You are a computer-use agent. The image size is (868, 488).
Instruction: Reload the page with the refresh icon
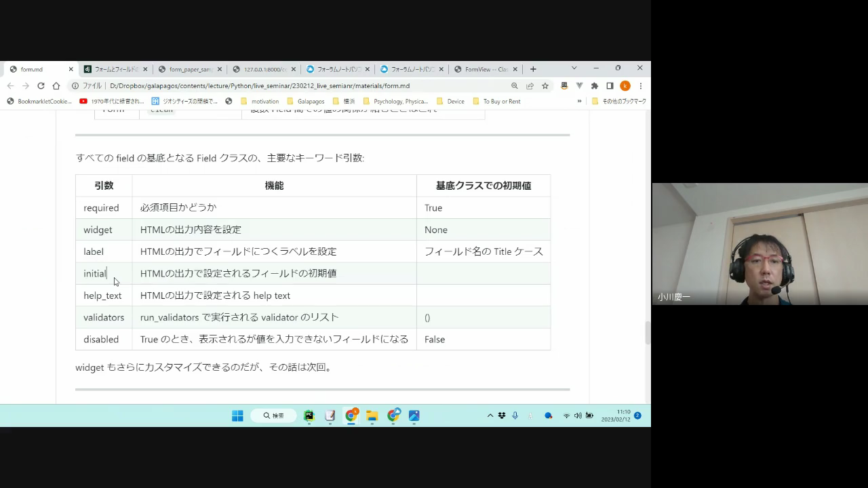[41, 86]
